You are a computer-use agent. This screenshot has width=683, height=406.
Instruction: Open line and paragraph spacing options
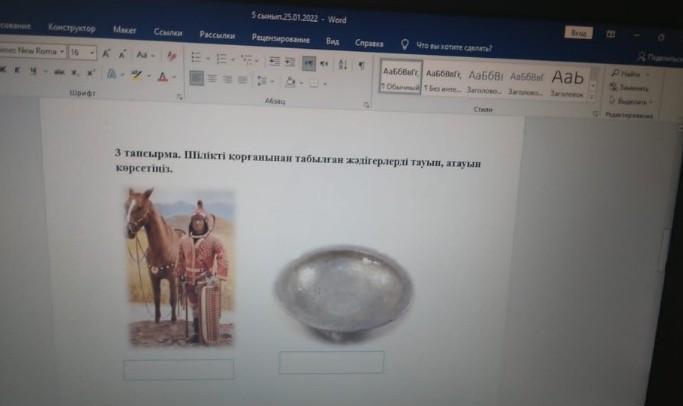pos(265,81)
